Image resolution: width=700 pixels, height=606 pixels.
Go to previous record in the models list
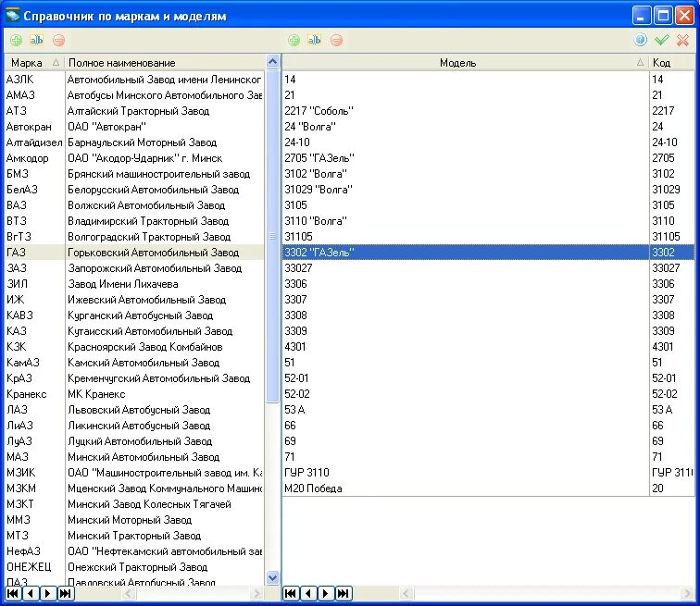(x=308, y=593)
